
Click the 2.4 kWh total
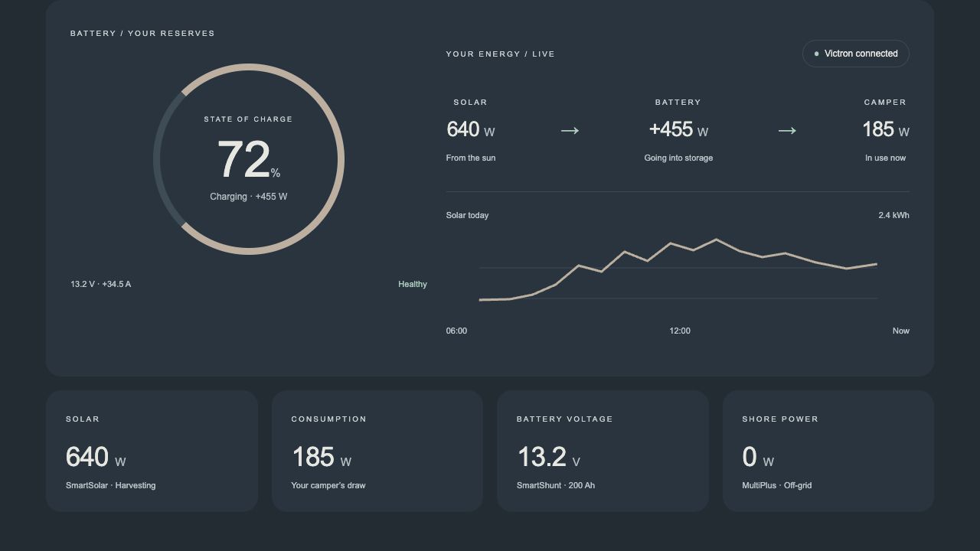(x=893, y=215)
